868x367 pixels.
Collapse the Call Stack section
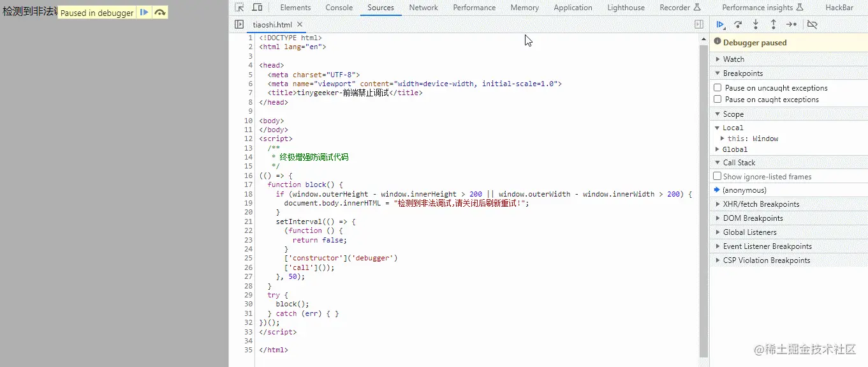(788, 162)
